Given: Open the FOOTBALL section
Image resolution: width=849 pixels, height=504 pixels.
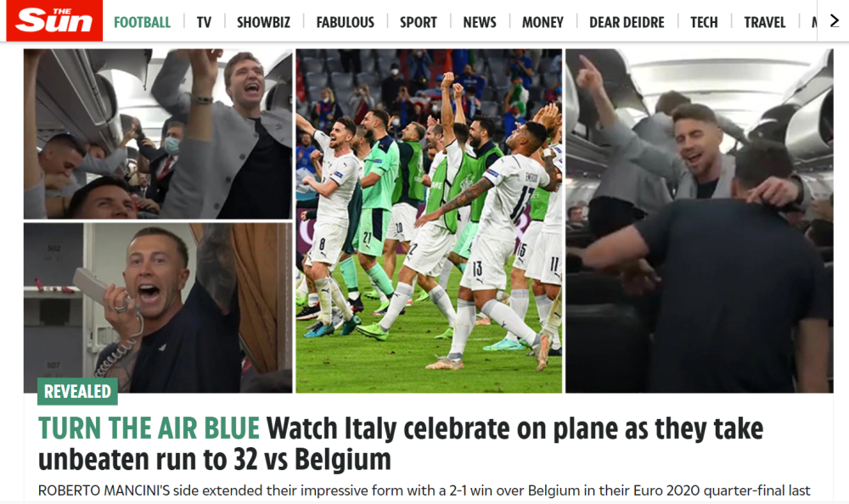Looking at the screenshot, I should click(x=142, y=22).
